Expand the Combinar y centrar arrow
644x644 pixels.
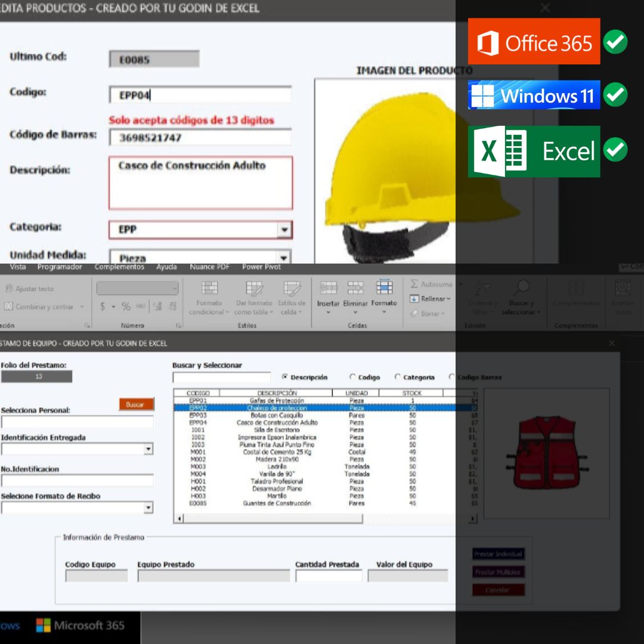(82, 306)
